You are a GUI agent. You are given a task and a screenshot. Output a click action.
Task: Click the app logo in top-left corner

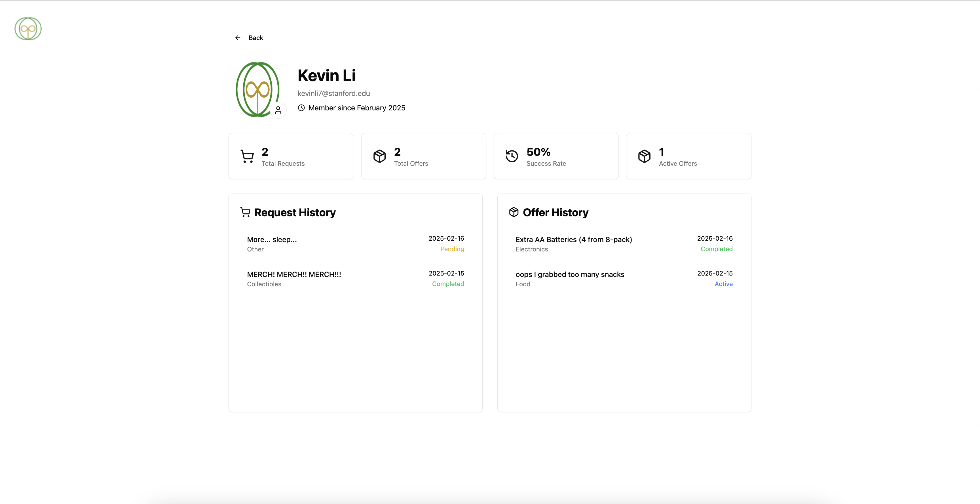pyautogui.click(x=28, y=29)
